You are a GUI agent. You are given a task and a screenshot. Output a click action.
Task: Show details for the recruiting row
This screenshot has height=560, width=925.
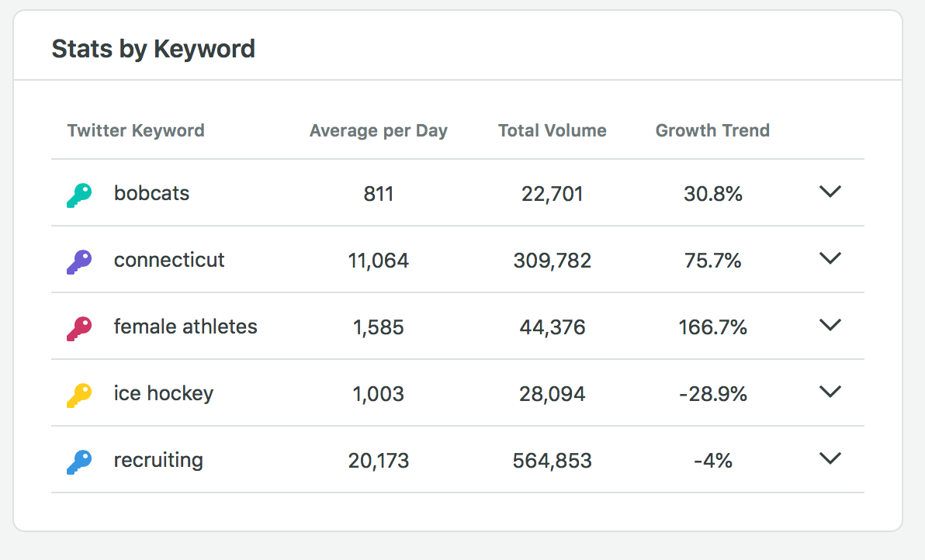point(830,459)
